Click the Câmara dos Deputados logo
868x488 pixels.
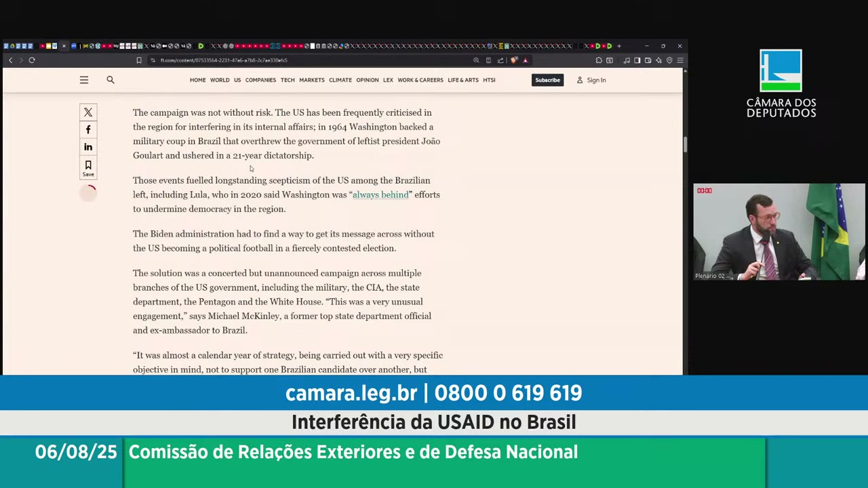click(781, 83)
